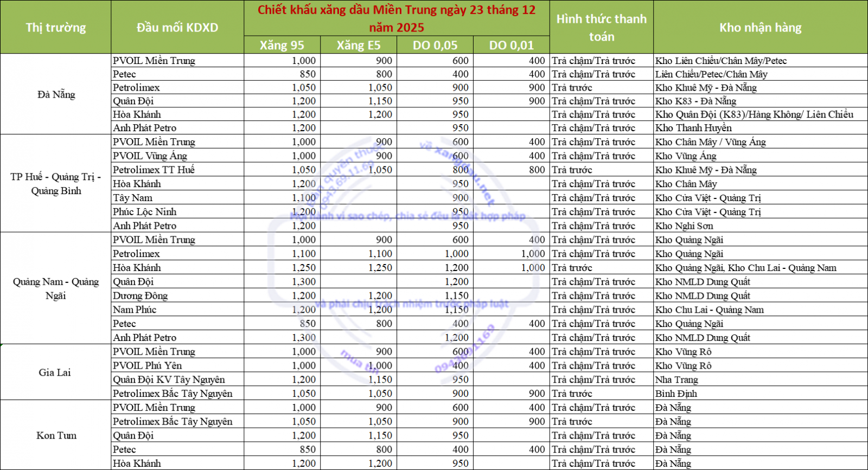Select the Gia Lai market cell
The width and height of the screenshot is (868, 470).
[55, 372]
